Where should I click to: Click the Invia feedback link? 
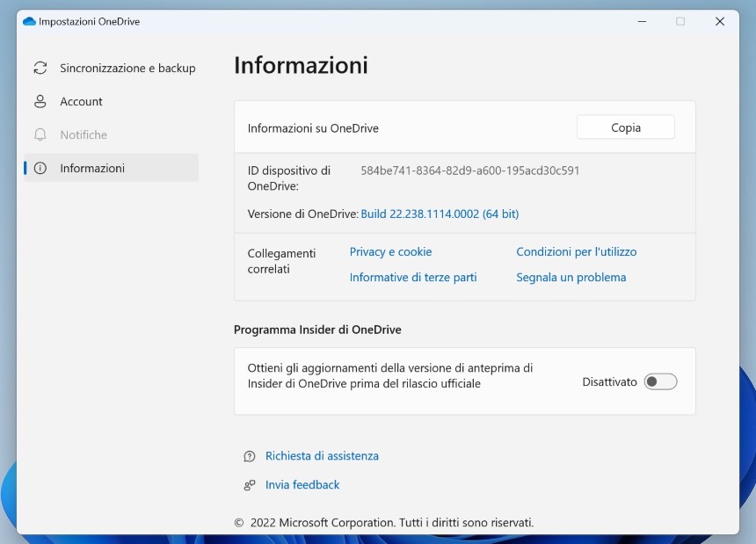[x=302, y=485]
